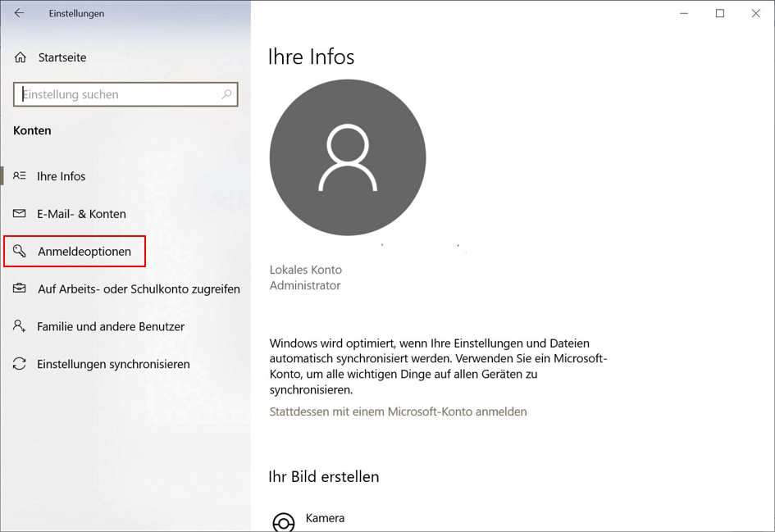775x532 pixels.
Task: Maximize the Einstellungen window
Action: coord(720,13)
